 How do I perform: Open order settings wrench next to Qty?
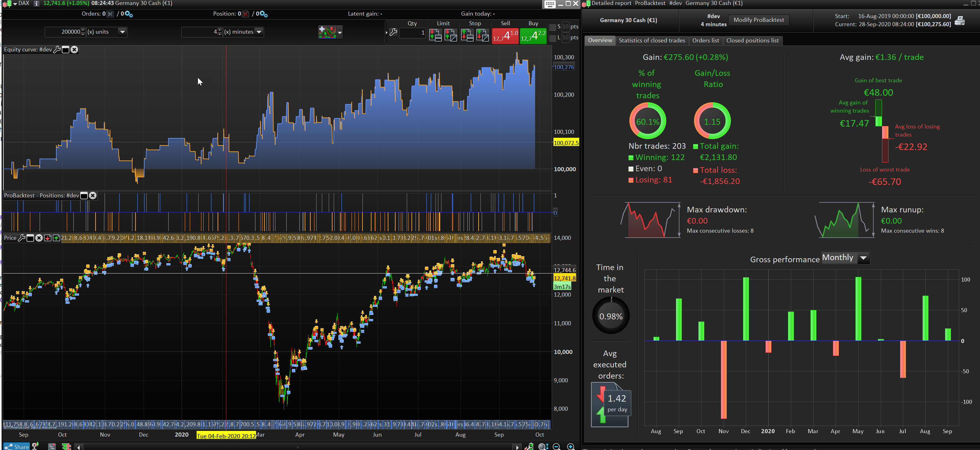pos(394,33)
